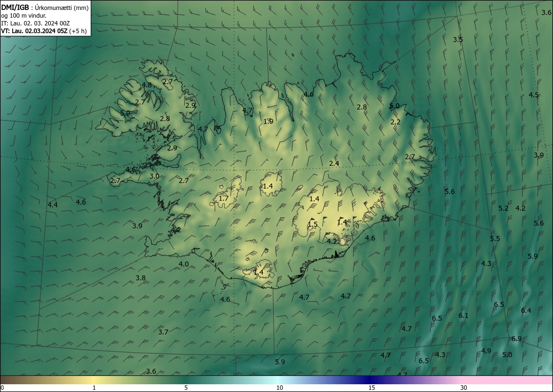Click the 2.2 value in the northeast

point(396,122)
